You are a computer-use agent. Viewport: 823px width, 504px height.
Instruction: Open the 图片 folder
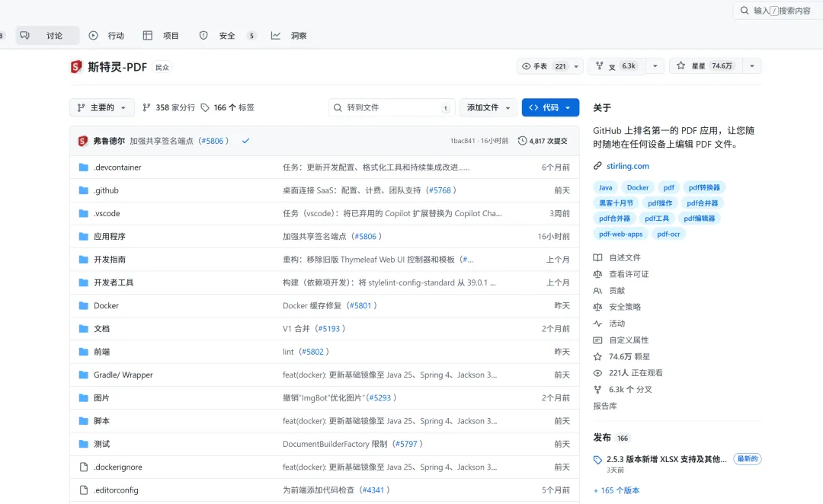[x=101, y=398]
